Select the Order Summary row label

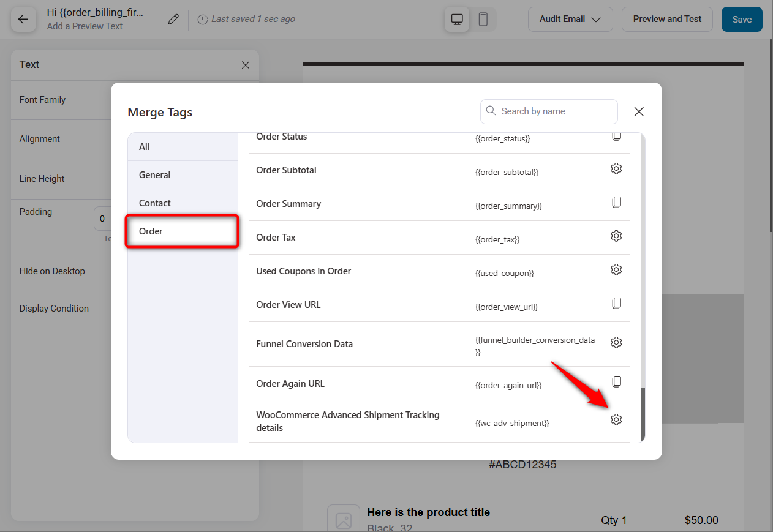[288, 204]
